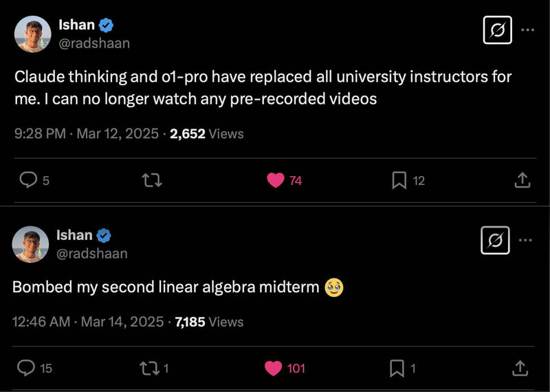Like the tweet with 101 likes
The image size is (550, 392).
tap(273, 368)
